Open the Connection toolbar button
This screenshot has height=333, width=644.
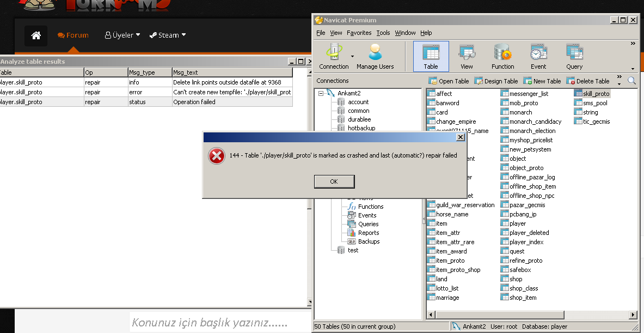coord(334,56)
